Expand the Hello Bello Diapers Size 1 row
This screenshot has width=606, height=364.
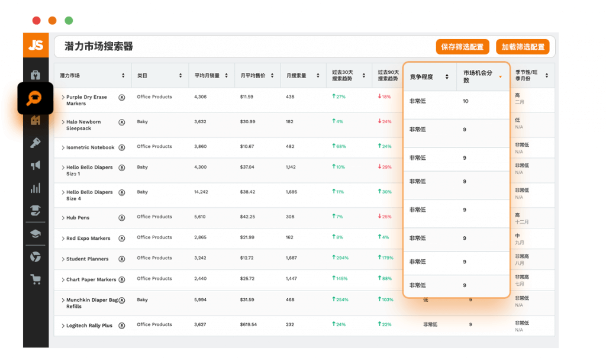pos(63,167)
